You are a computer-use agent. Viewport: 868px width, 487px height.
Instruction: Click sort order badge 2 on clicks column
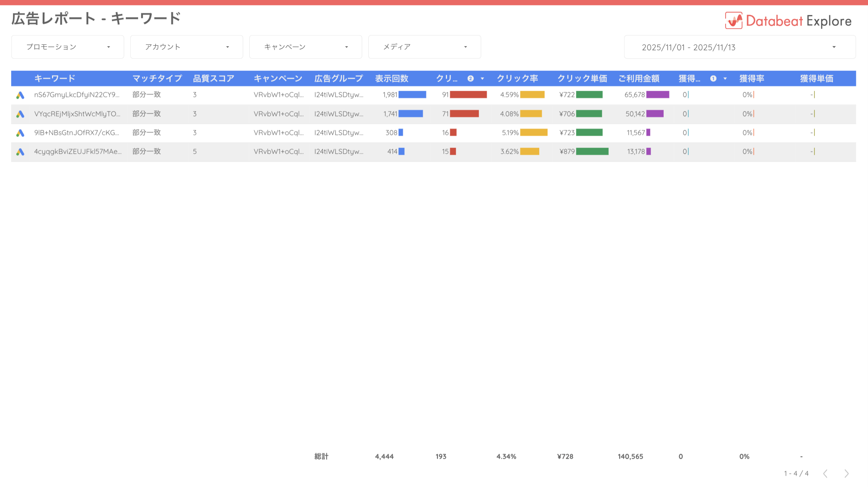(x=471, y=79)
